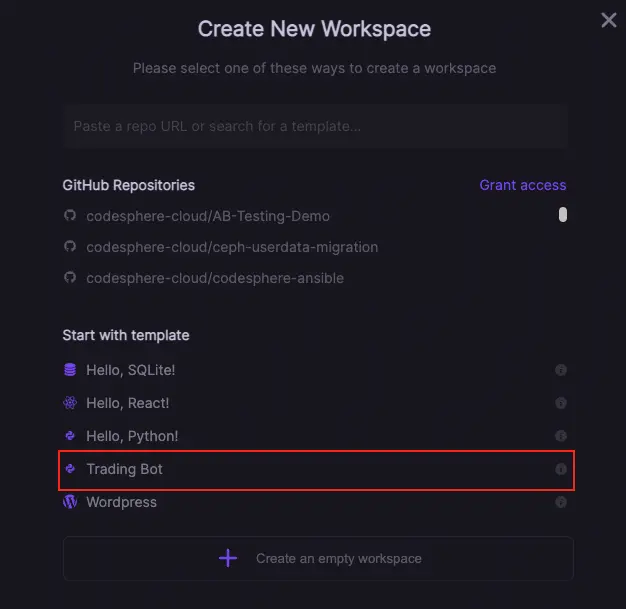626x609 pixels.
Task: Click the Trading Bot template icon
Action: click(x=70, y=469)
